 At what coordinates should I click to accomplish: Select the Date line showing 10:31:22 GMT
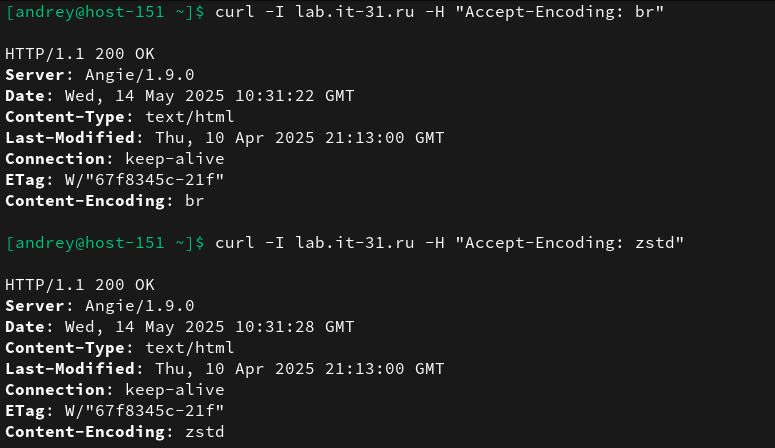(x=180, y=96)
